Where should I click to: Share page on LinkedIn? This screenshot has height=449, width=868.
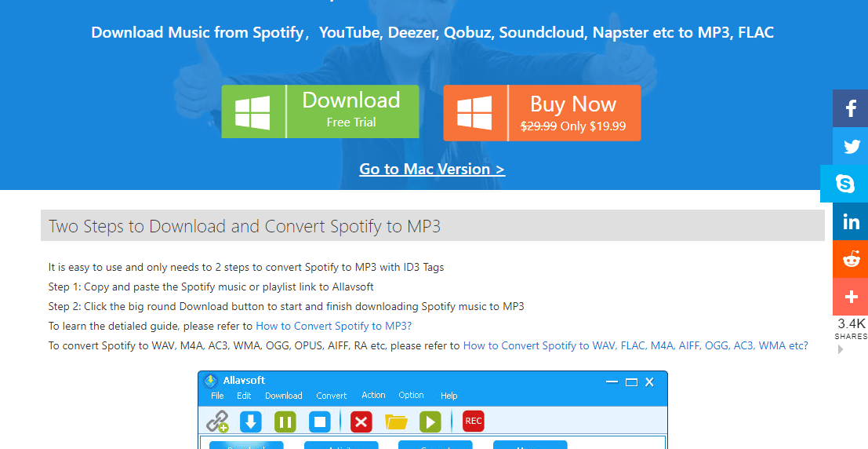click(850, 221)
